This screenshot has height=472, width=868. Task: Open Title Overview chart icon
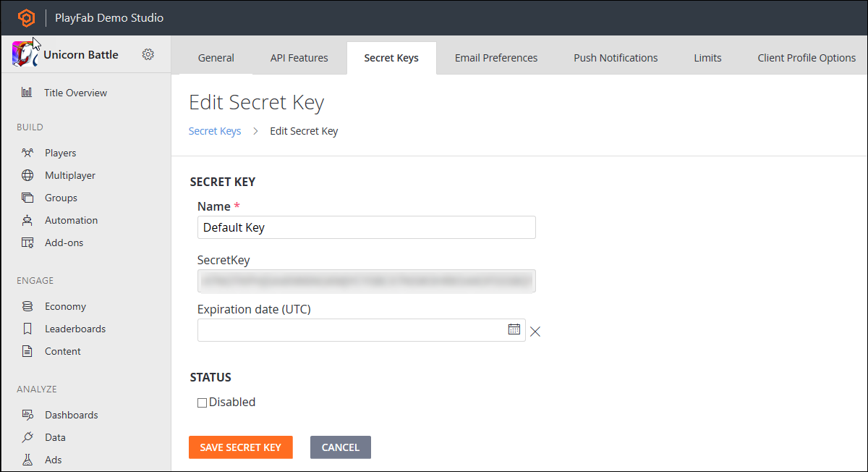pyautogui.click(x=27, y=93)
